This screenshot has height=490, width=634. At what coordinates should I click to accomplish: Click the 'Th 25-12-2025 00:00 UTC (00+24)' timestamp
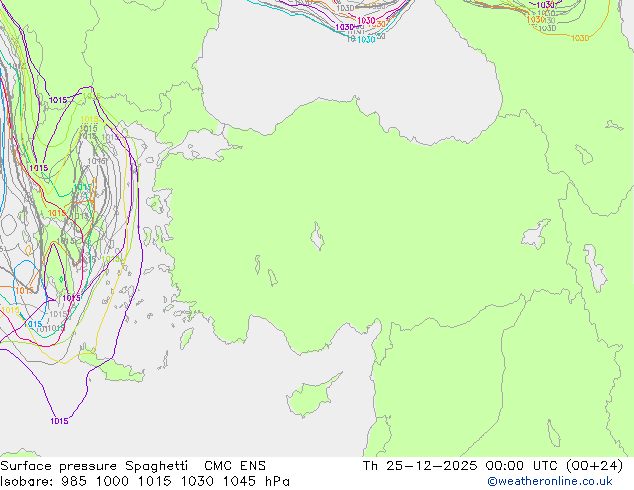493,466
